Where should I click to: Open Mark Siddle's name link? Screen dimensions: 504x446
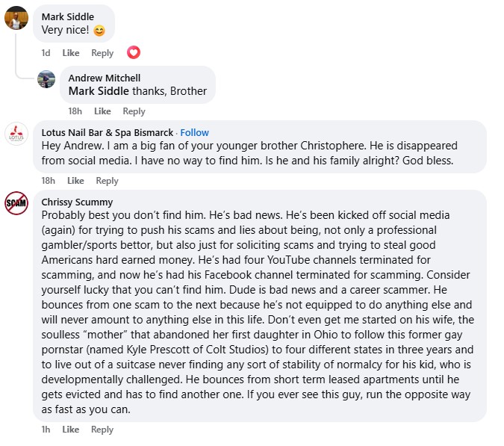coord(68,16)
